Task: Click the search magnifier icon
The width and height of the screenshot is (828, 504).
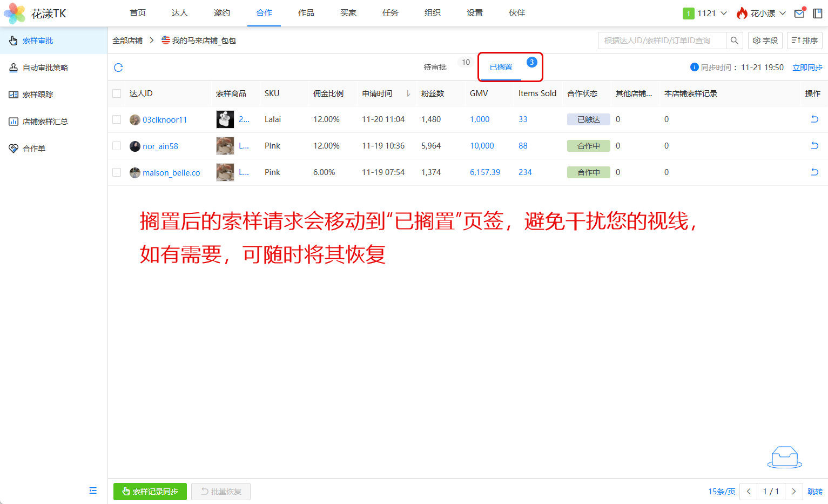Action: (x=734, y=41)
